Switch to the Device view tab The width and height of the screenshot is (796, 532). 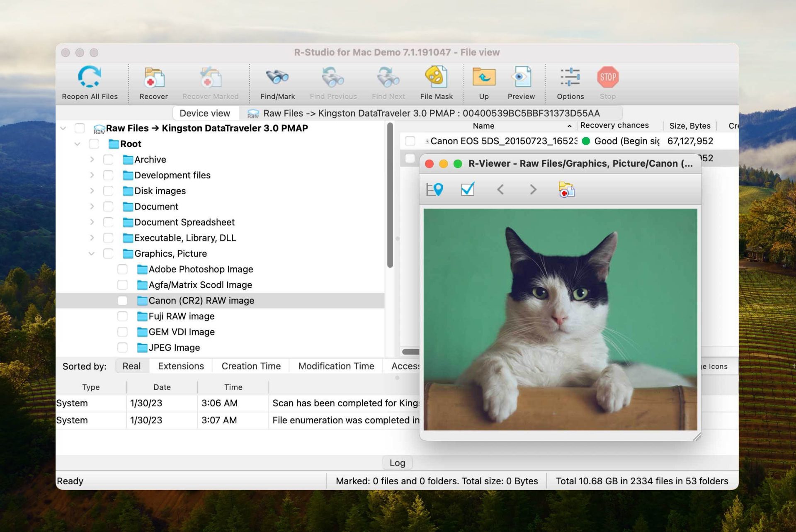pos(205,113)
